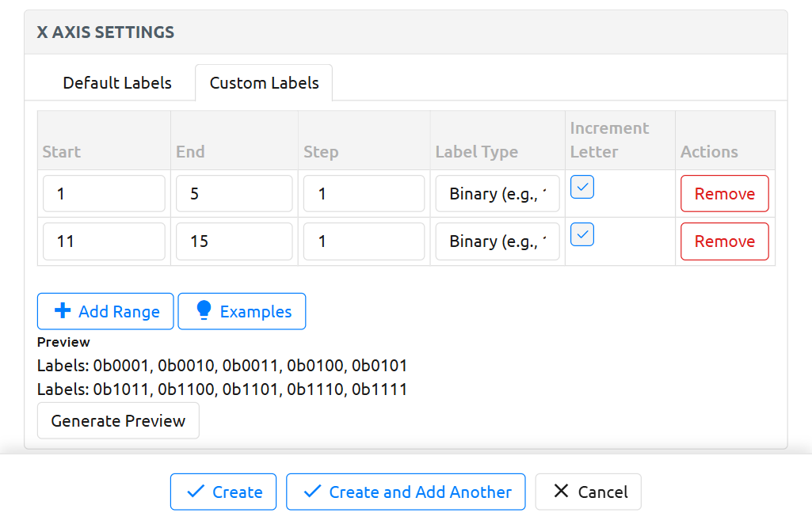The width and height of the screenshot is (812, 528).
Task: Click the blue check icon in second Increment Letter box
Action: pos(581,234)
